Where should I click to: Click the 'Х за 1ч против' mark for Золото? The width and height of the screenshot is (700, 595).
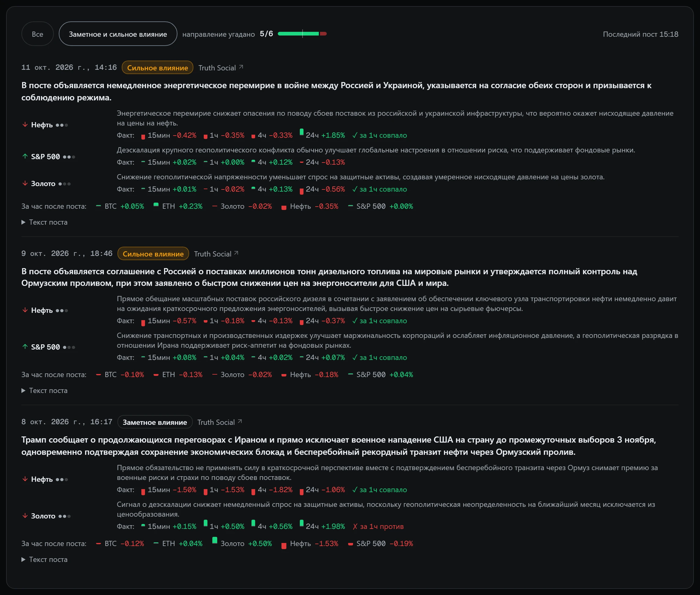[x=378, y=526]
